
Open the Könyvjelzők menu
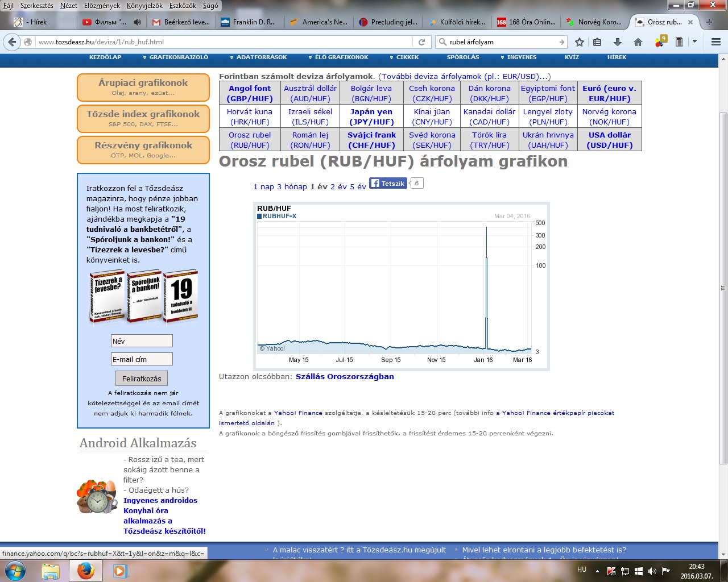[144, 6]
